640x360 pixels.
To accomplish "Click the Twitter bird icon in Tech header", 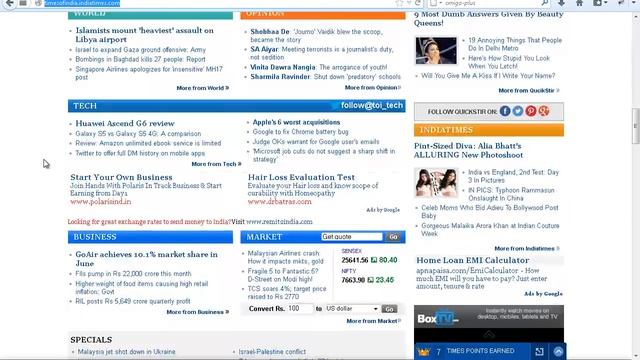I will pyautogui.click(x=335, y=106).
